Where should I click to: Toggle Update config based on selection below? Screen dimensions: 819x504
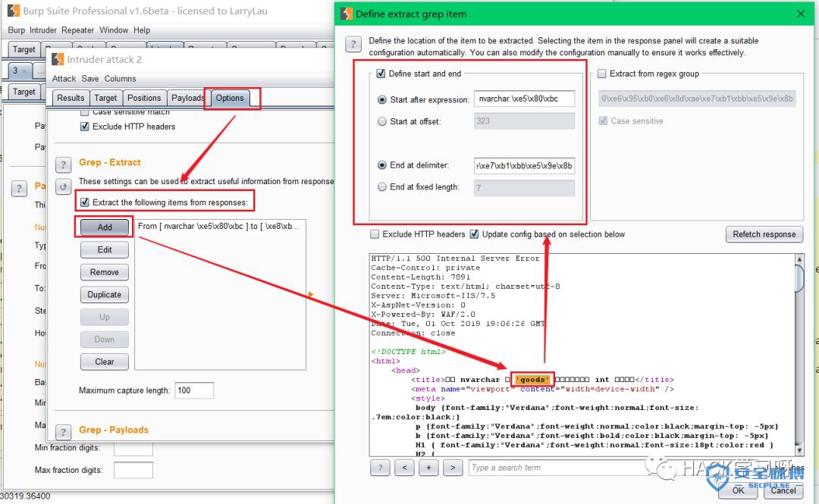474,234
